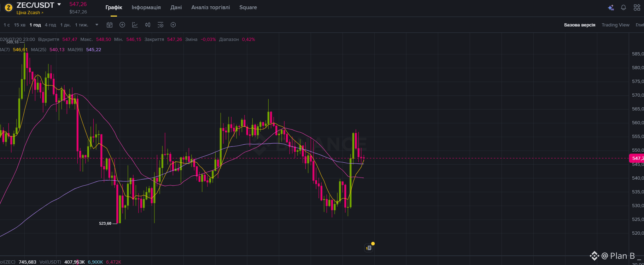The image size is (644, 265).
Task: Click the add (plus circle) chart icon
Action: [122, 25]
